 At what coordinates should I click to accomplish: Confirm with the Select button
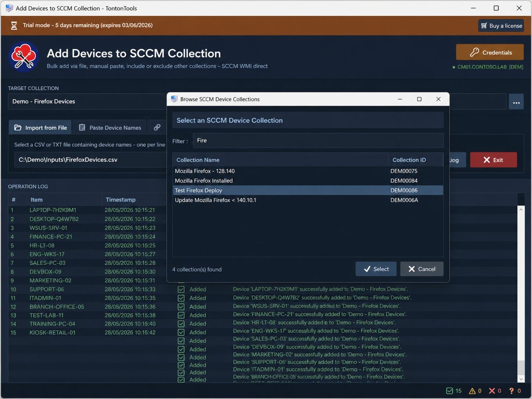coord(376,269)
